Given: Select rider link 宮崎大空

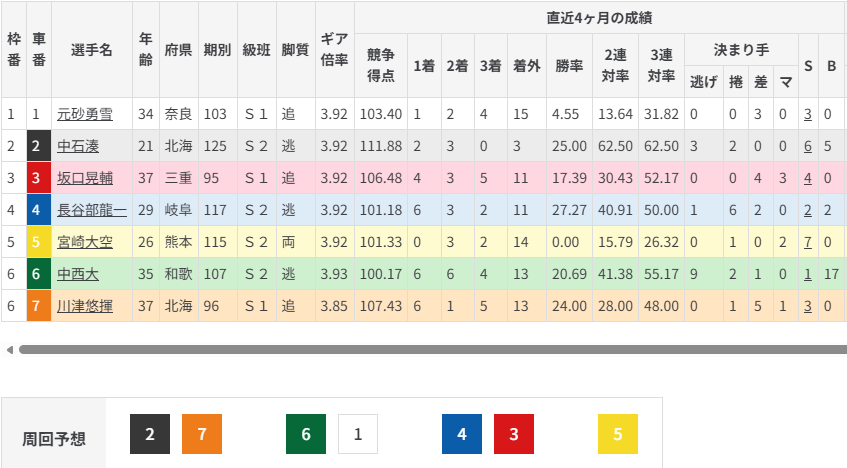Looking at the screenshot, I should tap(84, 243).
